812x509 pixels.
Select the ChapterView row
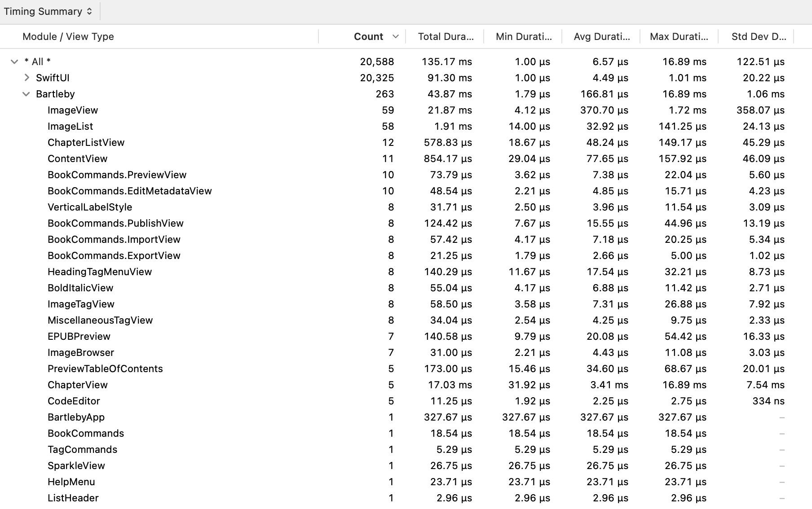[x=77, y=385]
